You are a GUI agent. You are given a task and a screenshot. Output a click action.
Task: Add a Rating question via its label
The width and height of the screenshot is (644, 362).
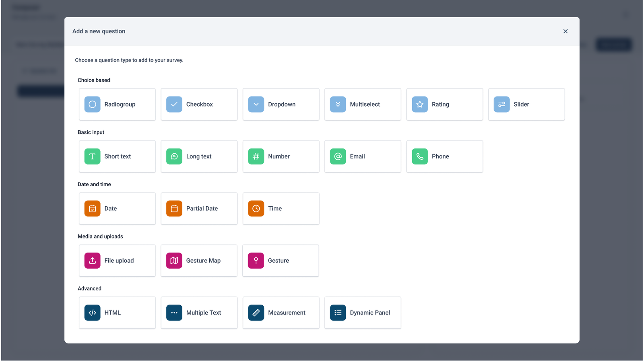(x=440, y=104)
